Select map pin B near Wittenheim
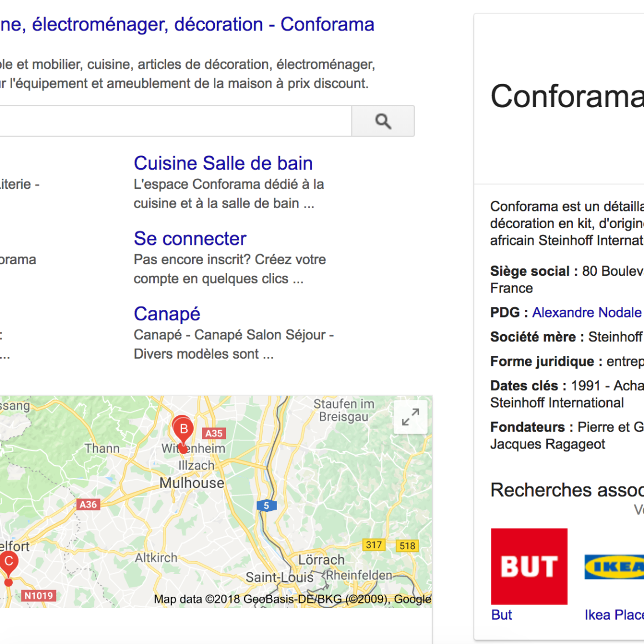 (183, 430)
